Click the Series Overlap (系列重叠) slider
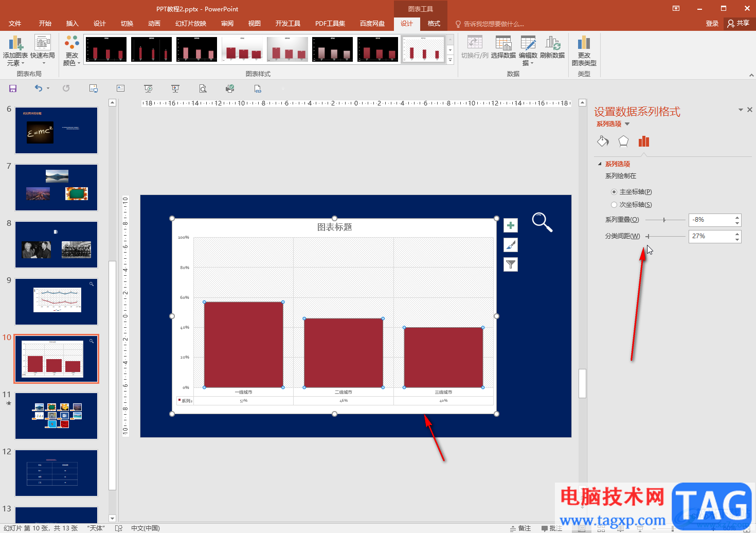 [x=665, y=220]
